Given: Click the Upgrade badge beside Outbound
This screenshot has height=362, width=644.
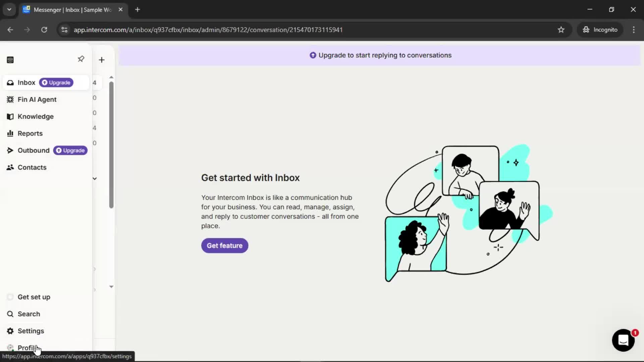Looking at the screenshot, I should [x=70, y=150].
